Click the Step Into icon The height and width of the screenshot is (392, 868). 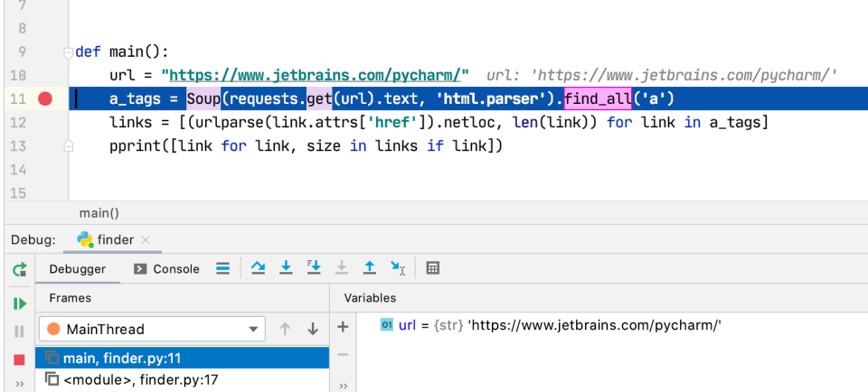coord(286,268)
